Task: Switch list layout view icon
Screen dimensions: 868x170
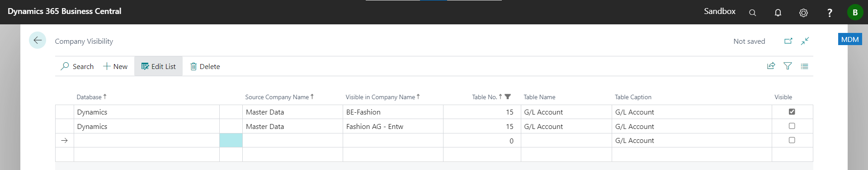Action: coord(805,66)
